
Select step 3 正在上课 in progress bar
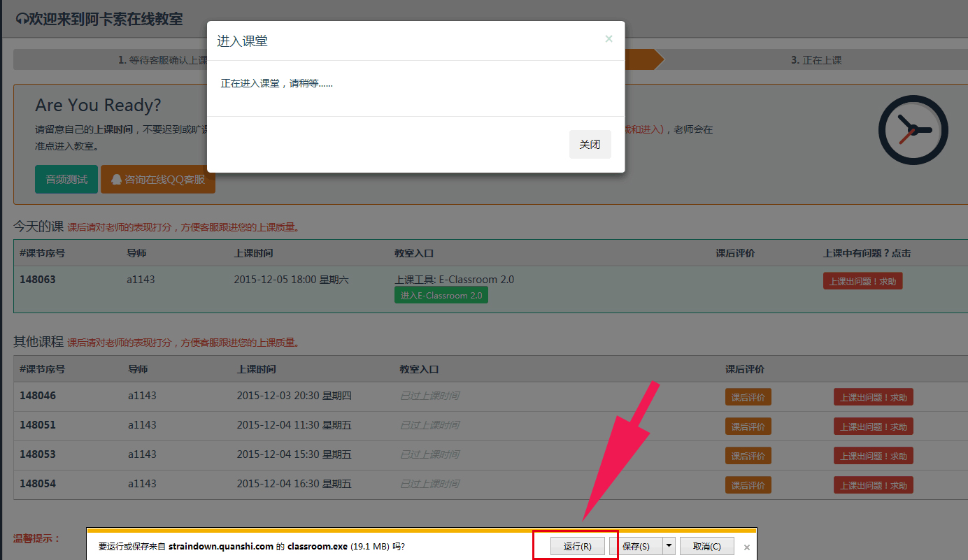point(816,60)
